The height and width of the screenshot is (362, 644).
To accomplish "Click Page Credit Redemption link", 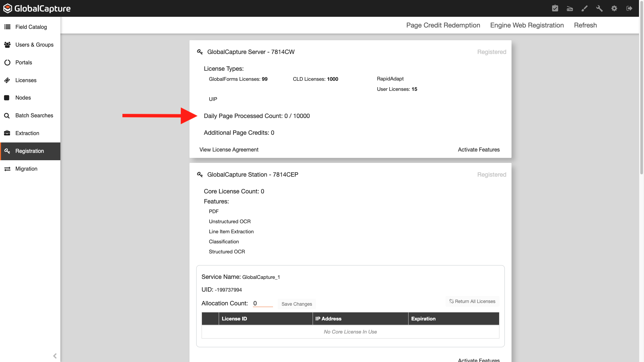I will tap(443, 25).
